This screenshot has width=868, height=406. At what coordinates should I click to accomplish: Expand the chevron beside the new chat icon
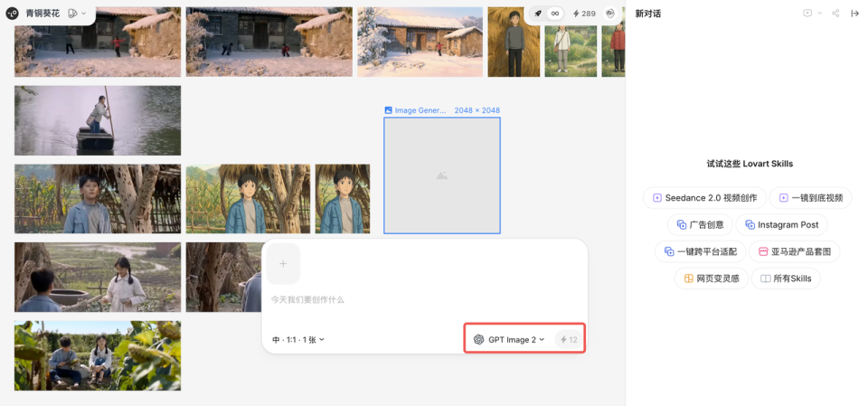820,14
